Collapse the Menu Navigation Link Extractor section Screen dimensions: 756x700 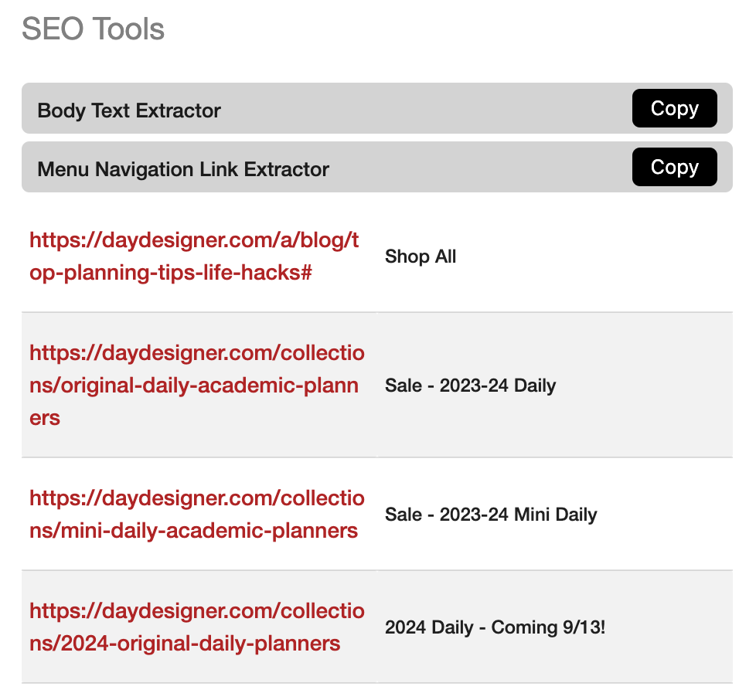pyautogui.click(x=377, y=167)
